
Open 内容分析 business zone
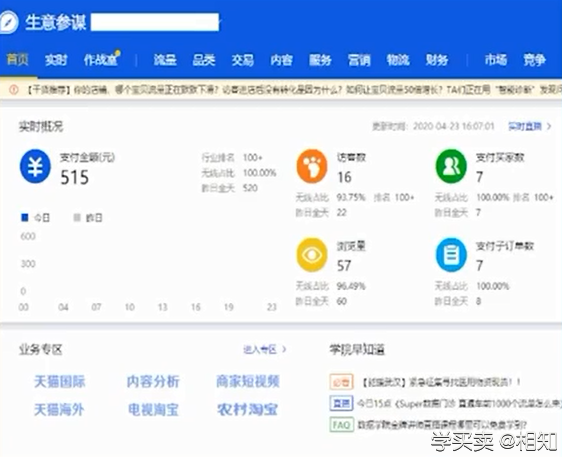[x=153, y=381]
